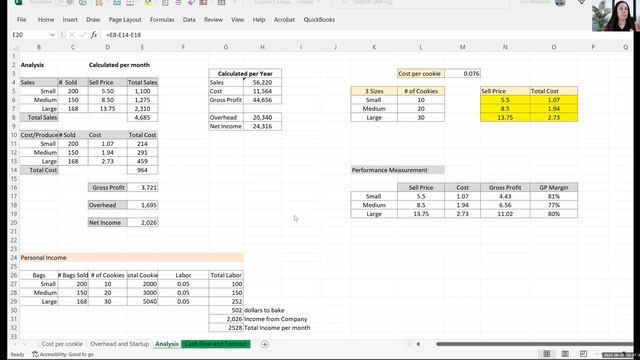Open the File menu
Viewport: 640px width, 360px height.
(x=22, y=20)
